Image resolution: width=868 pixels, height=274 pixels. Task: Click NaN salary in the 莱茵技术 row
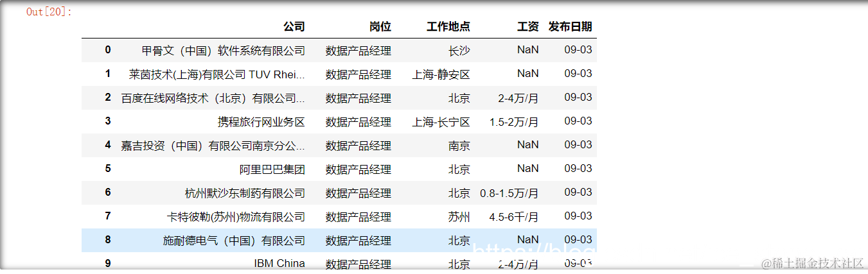click(528, 74)
